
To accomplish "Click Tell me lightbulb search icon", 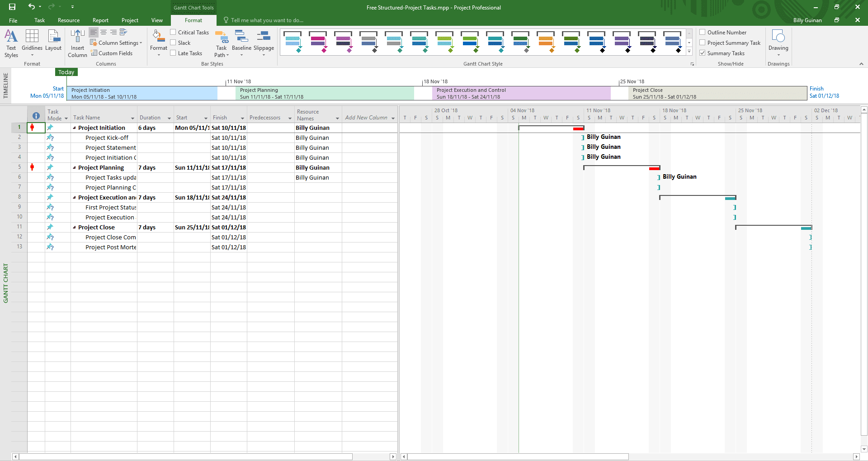I will (x=226, y=20).
